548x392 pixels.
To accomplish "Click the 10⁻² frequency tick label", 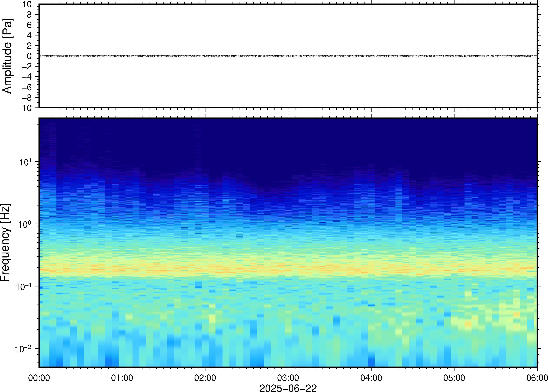I will (23, 349).
